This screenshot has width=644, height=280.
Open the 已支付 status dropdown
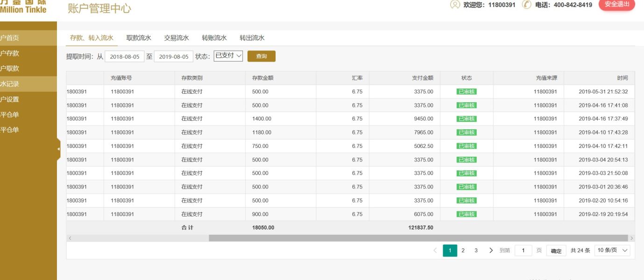click(x=228, y=56)
